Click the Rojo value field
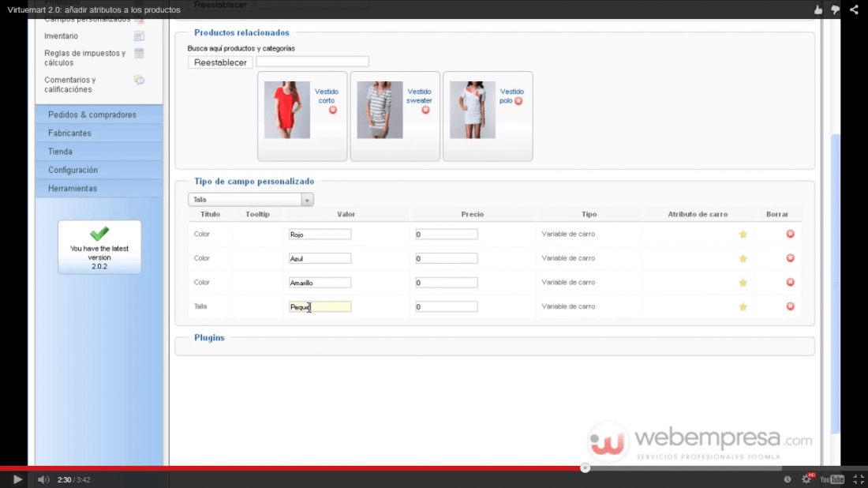The height and width of the screenshot is (488, 868). click(x=320, y=235)
